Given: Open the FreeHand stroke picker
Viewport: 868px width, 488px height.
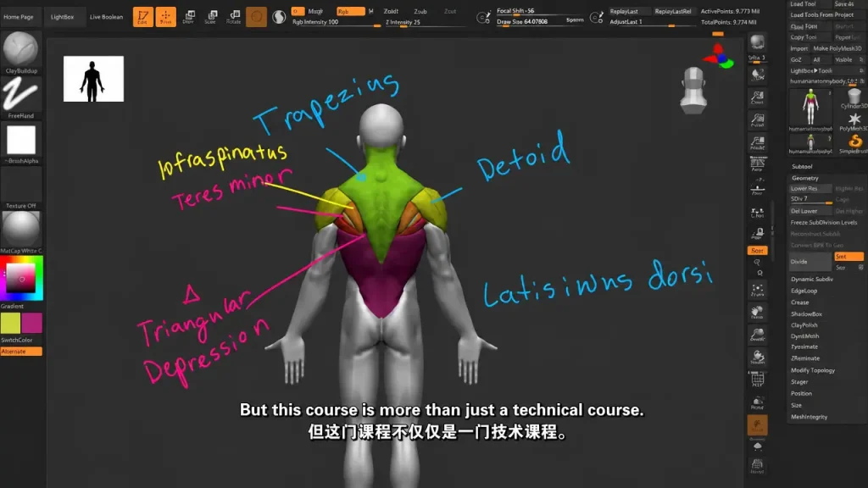Looking at the screenshot, I should pos(21,98).
